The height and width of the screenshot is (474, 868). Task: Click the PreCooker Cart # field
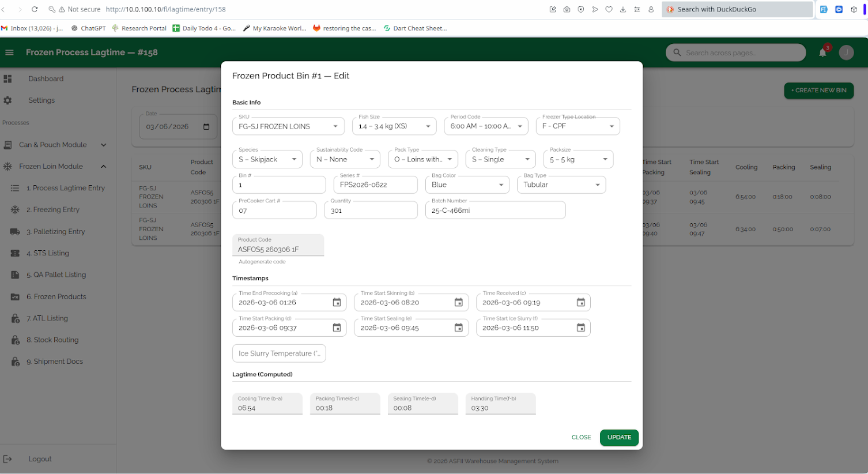click(274, 210)
